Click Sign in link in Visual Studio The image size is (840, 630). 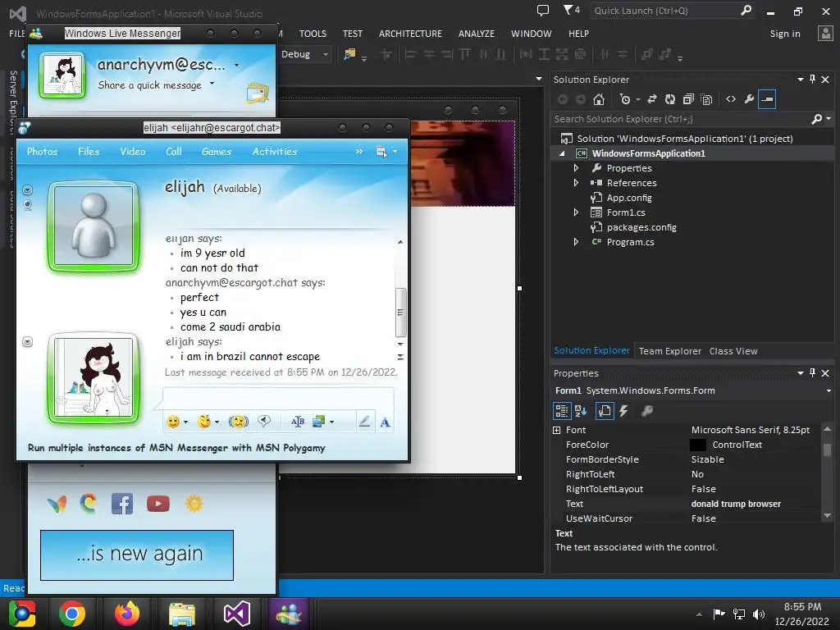[785, 34]
